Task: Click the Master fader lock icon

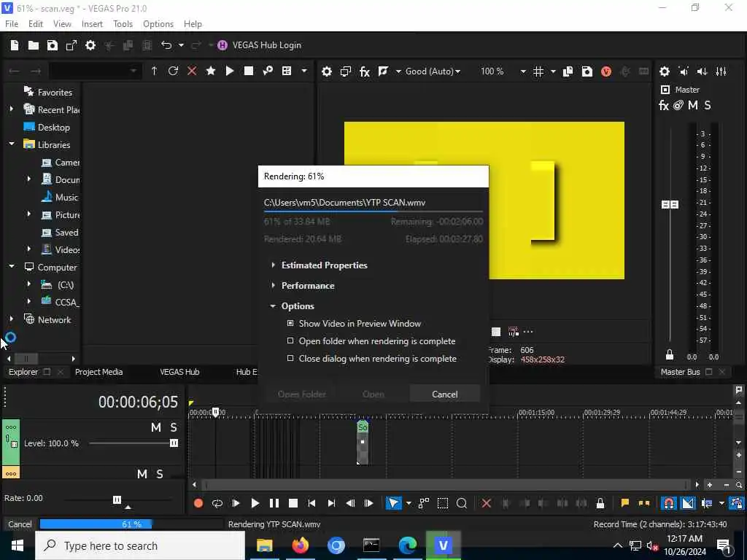Action: 670,354
